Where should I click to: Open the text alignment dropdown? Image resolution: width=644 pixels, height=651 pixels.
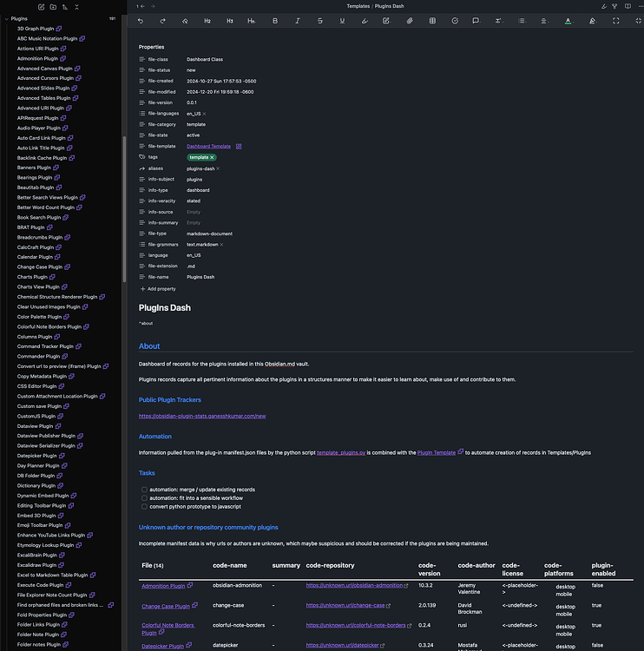[x=544, y=21]
